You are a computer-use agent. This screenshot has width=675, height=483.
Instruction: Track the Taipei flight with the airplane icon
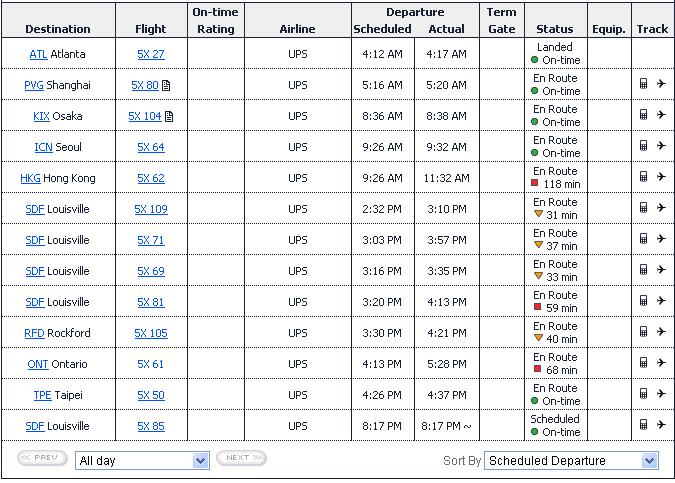pos(661,393)
